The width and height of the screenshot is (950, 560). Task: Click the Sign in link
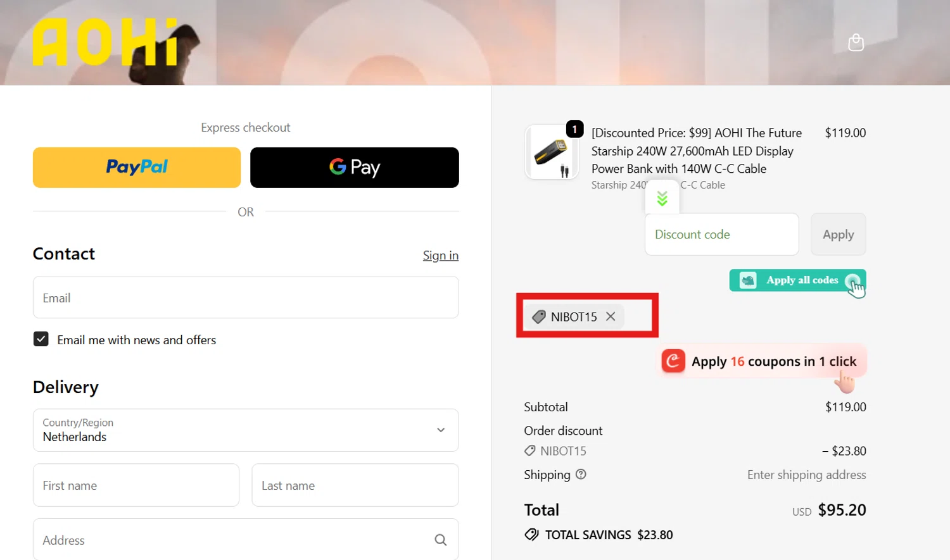[x=441, y=255]
